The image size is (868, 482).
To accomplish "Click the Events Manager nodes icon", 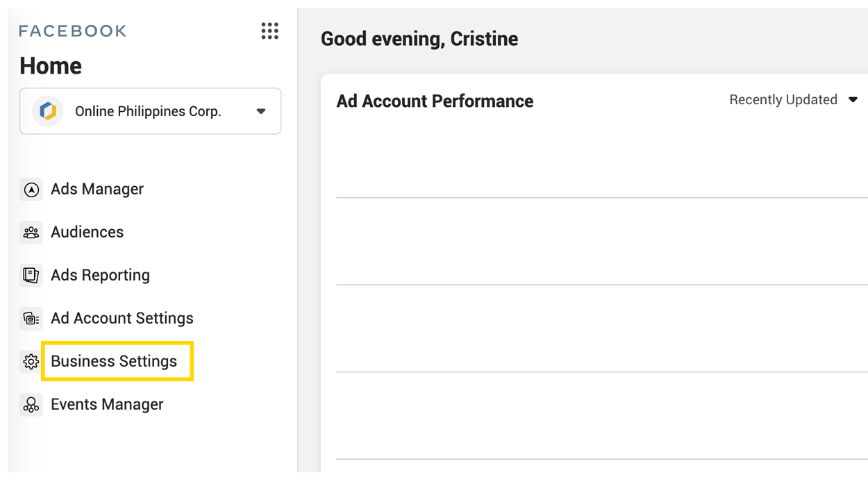I will coord(31,405).
